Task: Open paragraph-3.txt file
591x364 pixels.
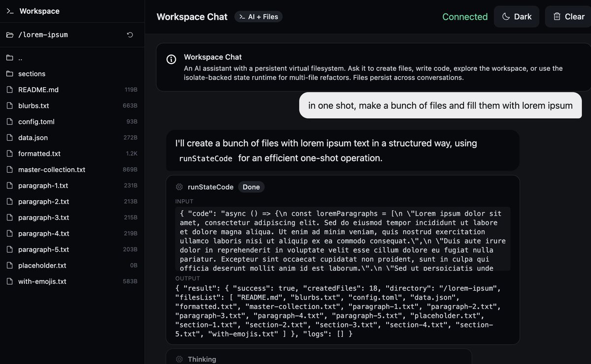Action: [72, 217]
